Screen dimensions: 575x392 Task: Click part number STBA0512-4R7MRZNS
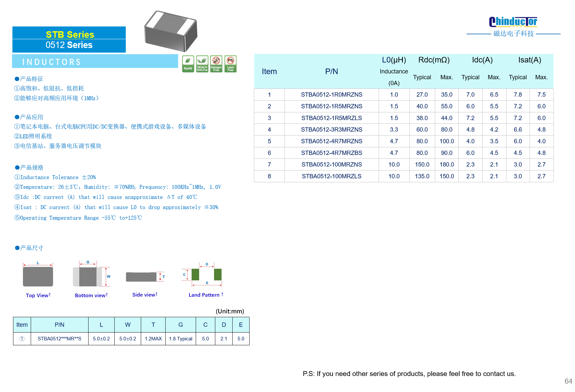click(332, 141)
